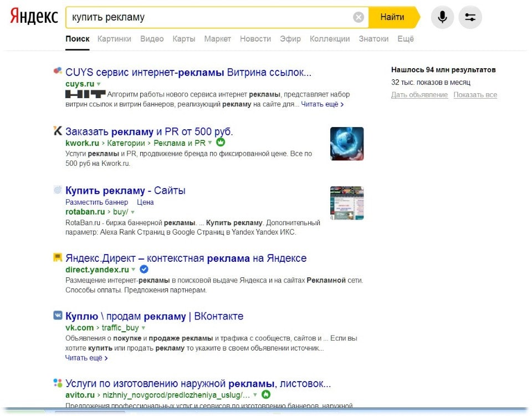Open the Цена sitelink
This screenshot has height=416, width=532.
coord(145,202)
